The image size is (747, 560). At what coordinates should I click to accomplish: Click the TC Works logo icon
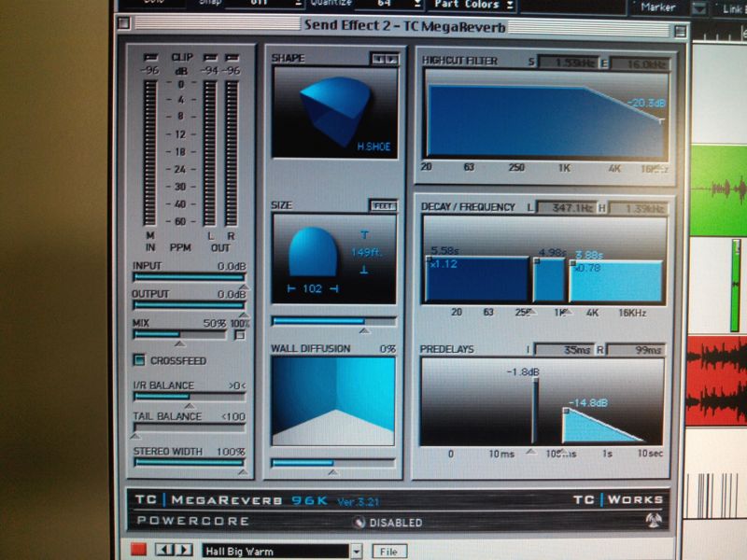[653, 520]
